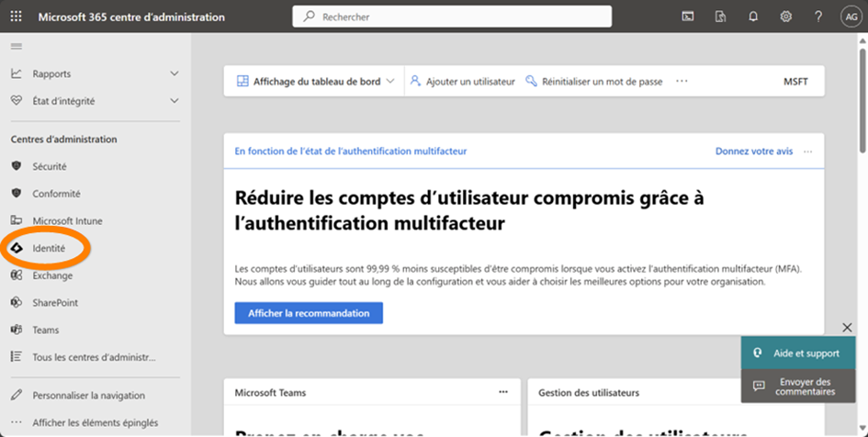The image size is (868, 437).
Task: Open the settings gear icon
Action: (786, 17)
